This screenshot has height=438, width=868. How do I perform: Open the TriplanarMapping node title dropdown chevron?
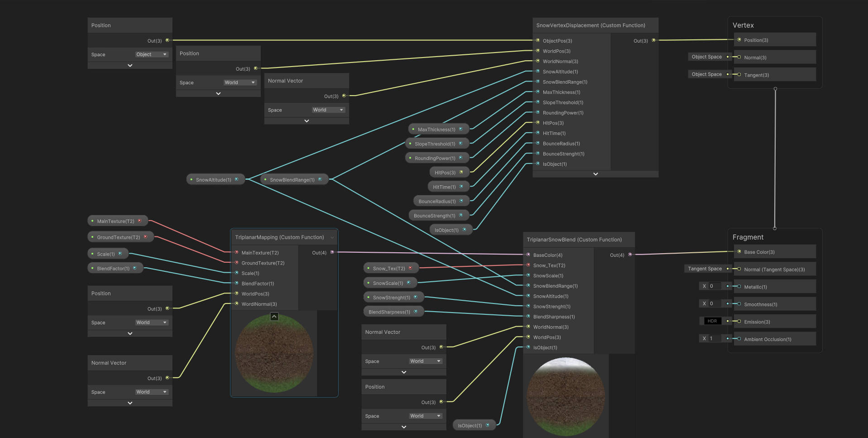(x=332, y=237)
